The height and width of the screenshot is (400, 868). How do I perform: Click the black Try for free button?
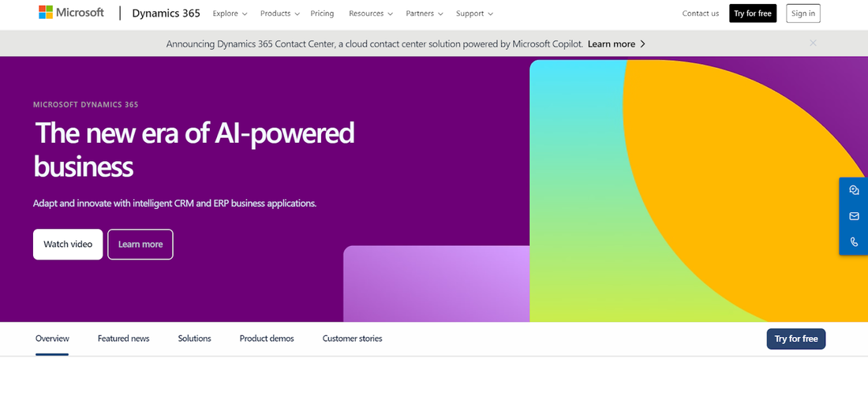pyautogui.click(x=753, y=13)
